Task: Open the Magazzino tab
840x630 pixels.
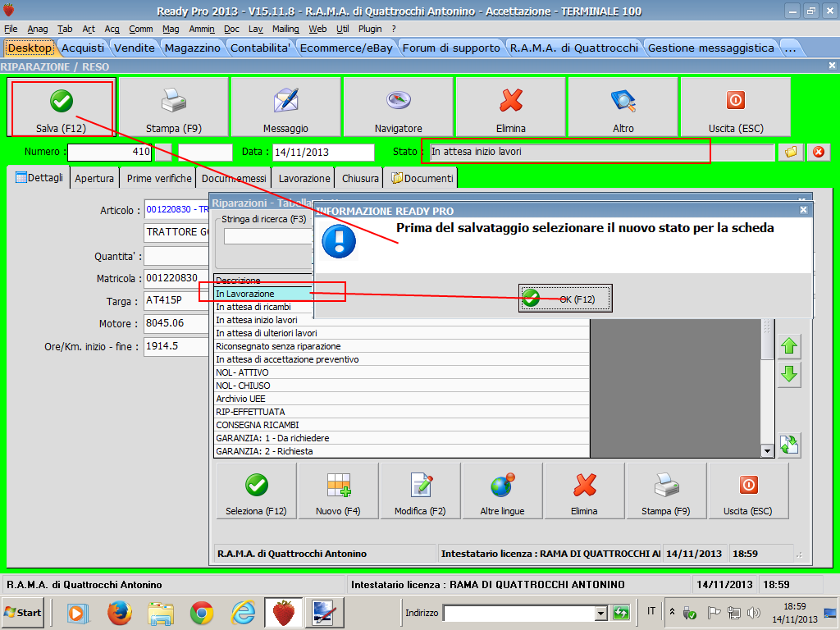Action: click(x=192, y=48)
